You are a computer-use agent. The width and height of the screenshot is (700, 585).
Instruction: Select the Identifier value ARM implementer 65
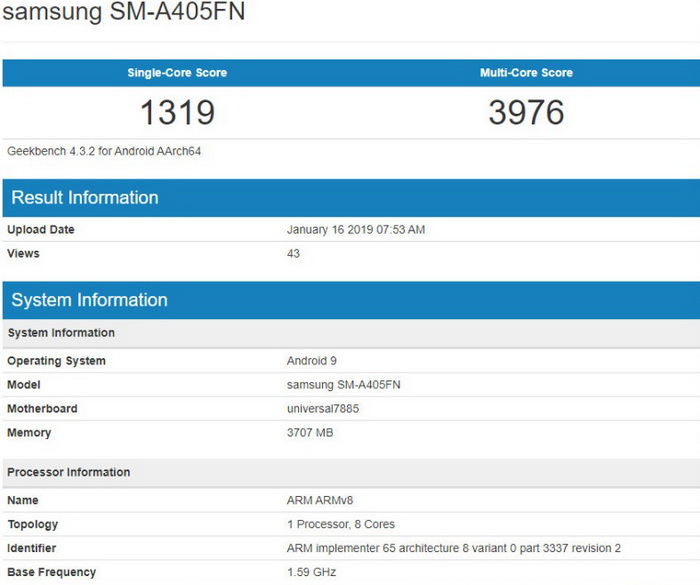pos(454,548)
